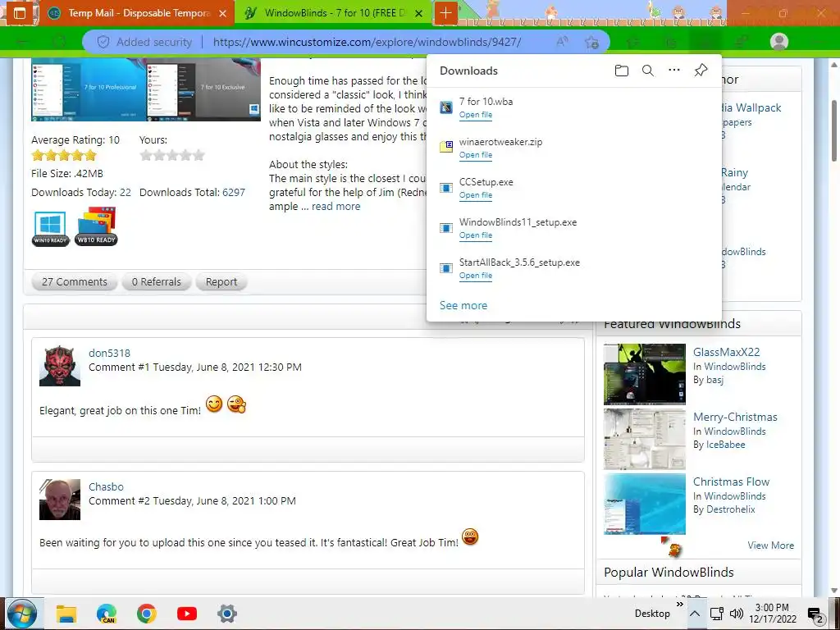Show hidden system tray icons
Screen dimensions: 840x630
coord(694,614)
